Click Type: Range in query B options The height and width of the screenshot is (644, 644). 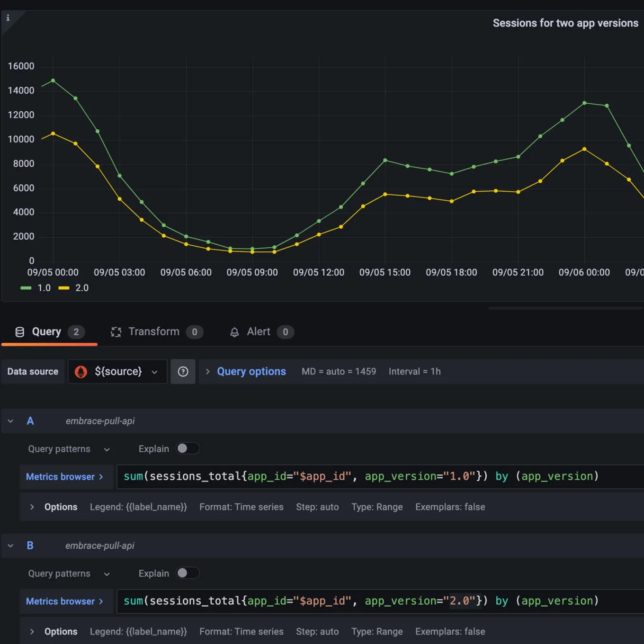click(x=377, y=632)
